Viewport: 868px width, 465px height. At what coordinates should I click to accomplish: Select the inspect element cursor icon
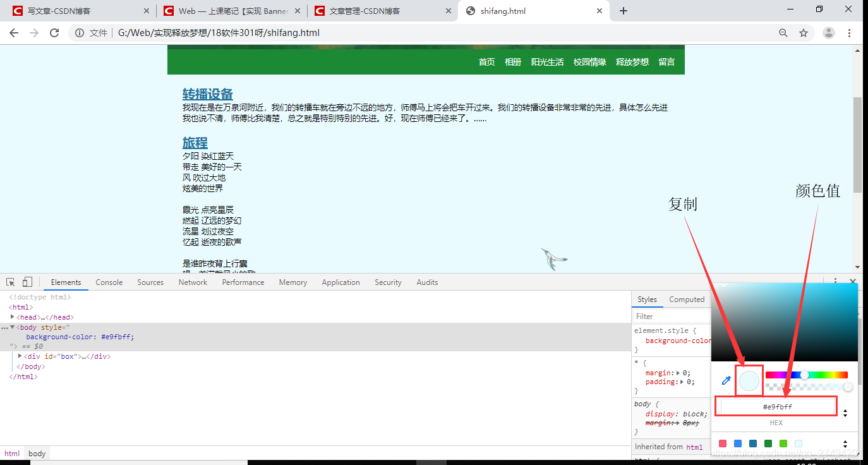[11, 282]
